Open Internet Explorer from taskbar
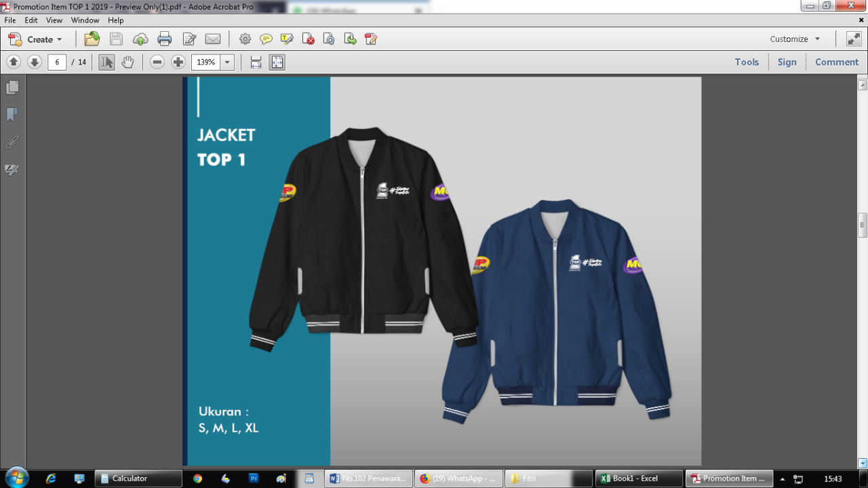This screenshot has width=868, height=488. click(51, 478)
